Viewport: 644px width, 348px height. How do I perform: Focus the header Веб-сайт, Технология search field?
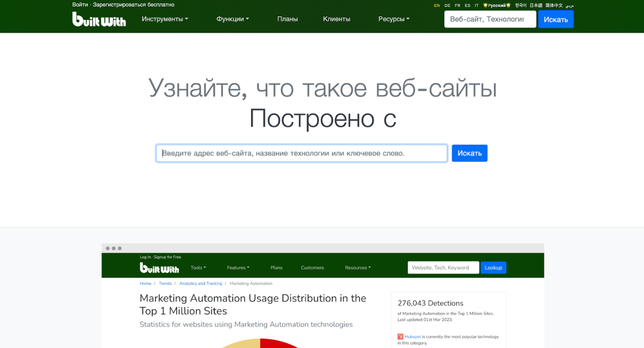pos(490,19)
